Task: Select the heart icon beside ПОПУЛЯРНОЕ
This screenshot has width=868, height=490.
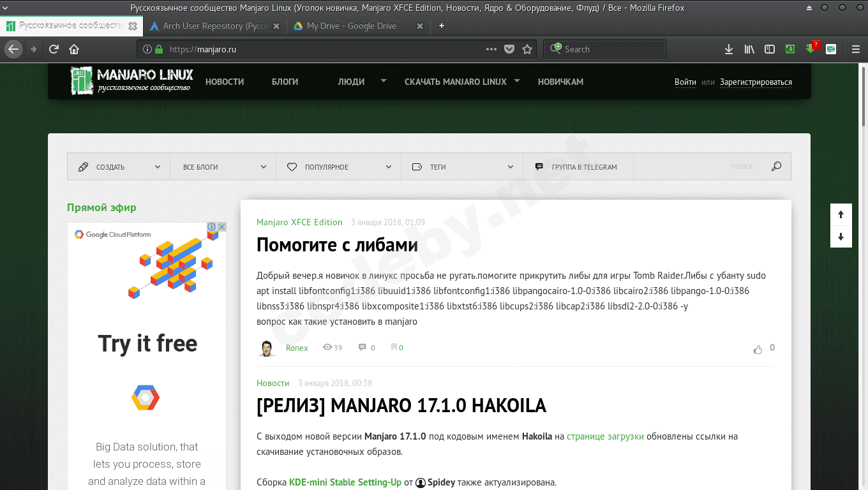Action: (291, 166)
